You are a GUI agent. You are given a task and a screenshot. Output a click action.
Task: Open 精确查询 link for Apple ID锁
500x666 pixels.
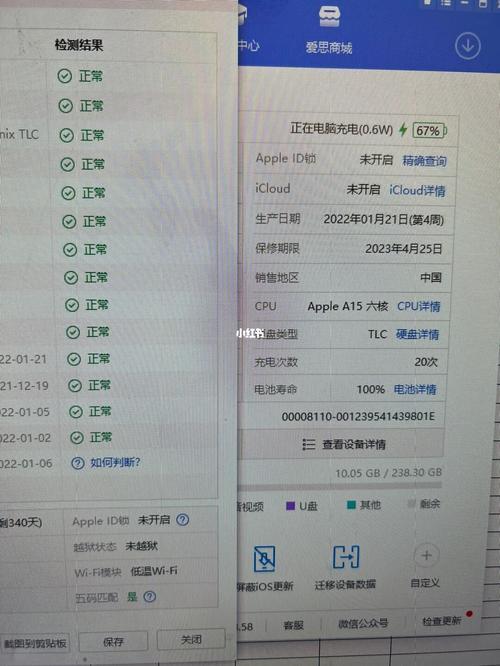point(424,161)
